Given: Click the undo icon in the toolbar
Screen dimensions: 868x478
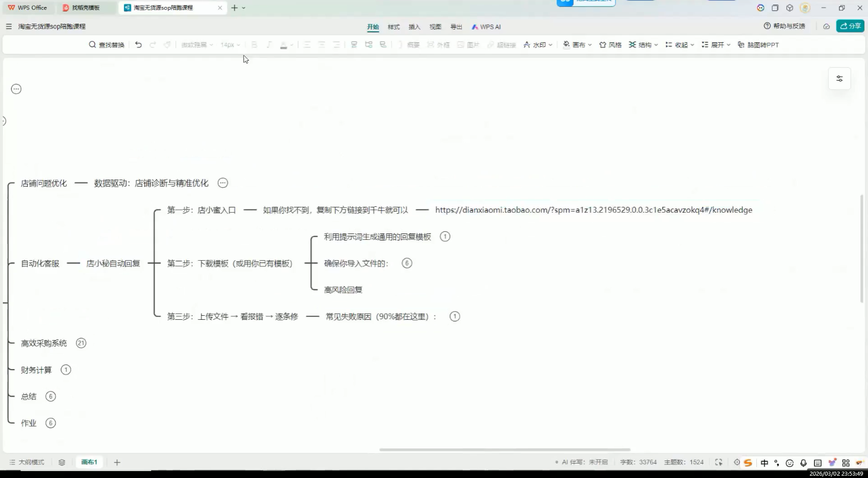Looking at the screenshot, I should pyautogui.click(x=138, y=45).
